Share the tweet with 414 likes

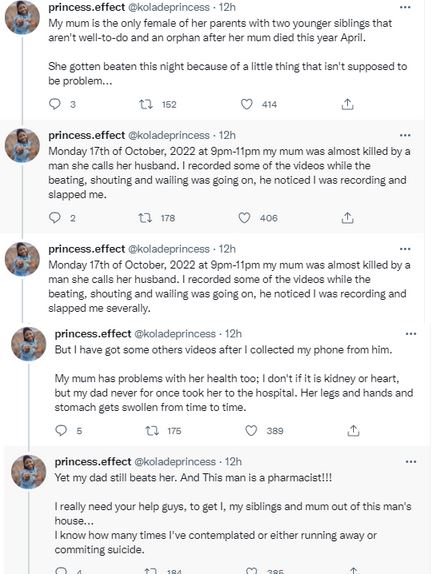[x=347, y=104]
